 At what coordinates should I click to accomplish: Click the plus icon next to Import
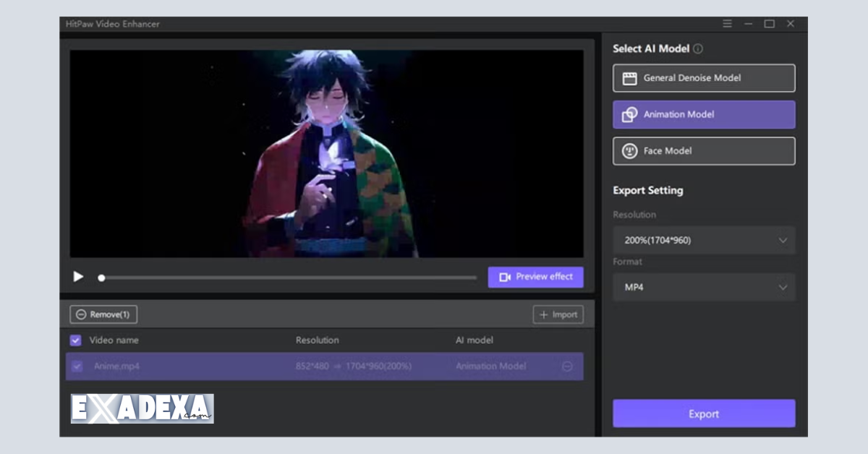click(543, 314)
